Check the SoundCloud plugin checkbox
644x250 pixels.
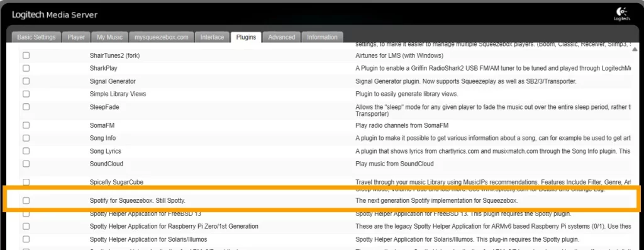pos(26,164)
